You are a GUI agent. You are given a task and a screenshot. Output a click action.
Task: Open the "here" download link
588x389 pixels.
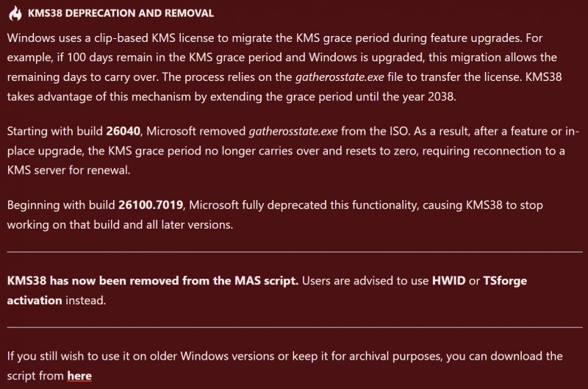(x=79, y=375)
